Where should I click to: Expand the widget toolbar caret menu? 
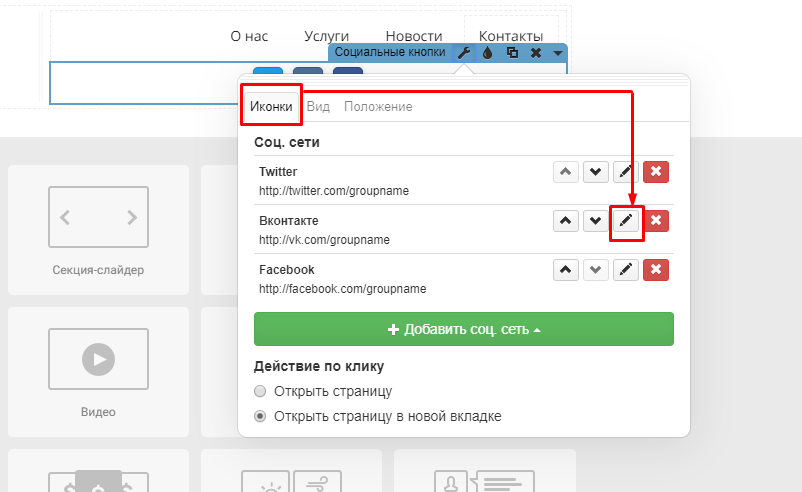[x=557, y=52]
